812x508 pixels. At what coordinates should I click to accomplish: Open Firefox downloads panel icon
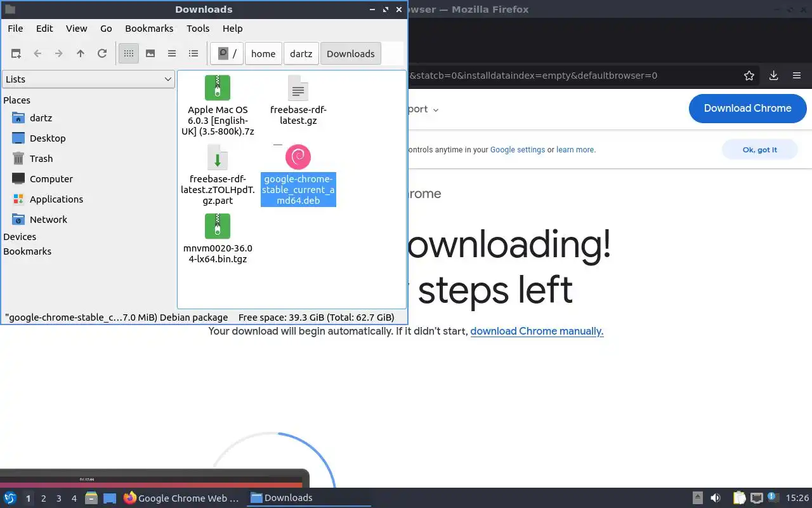(773, 76)
